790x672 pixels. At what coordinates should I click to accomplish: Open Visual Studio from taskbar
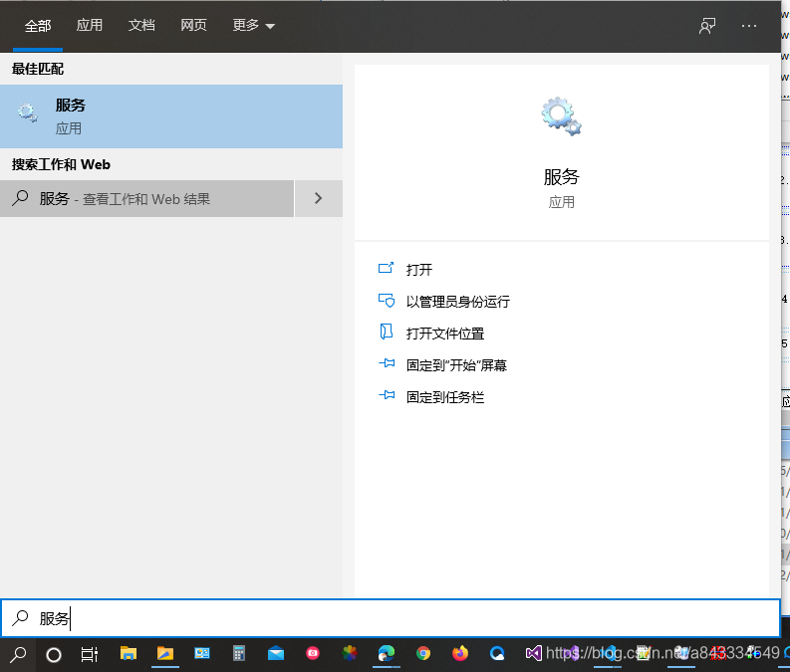coord(534,653)
